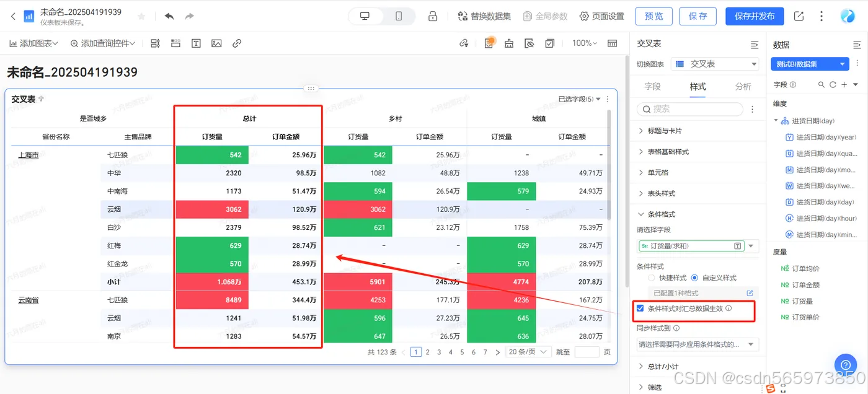Add a tab container widget
This screenshot has height=394, width=868.
point(175,43)
